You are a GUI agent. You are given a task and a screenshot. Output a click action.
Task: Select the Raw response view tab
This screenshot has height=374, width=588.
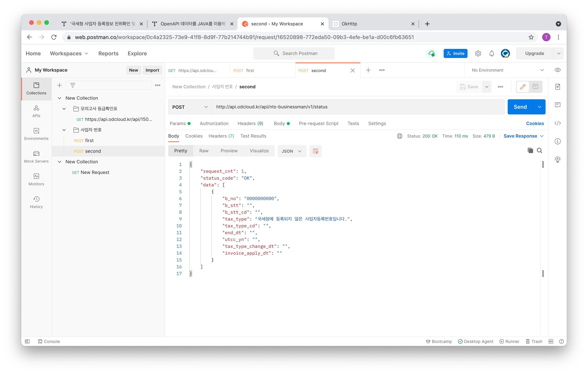coord(204,151)
